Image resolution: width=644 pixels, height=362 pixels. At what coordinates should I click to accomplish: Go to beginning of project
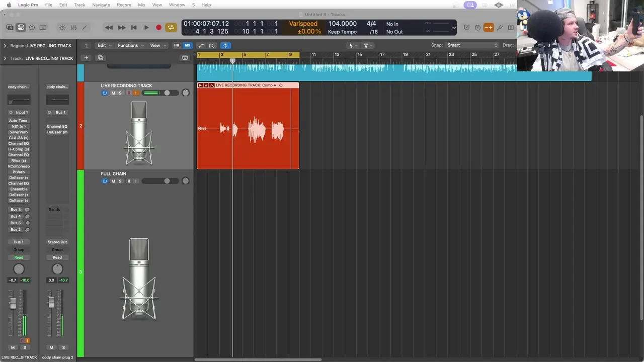[x=134, y=28]
